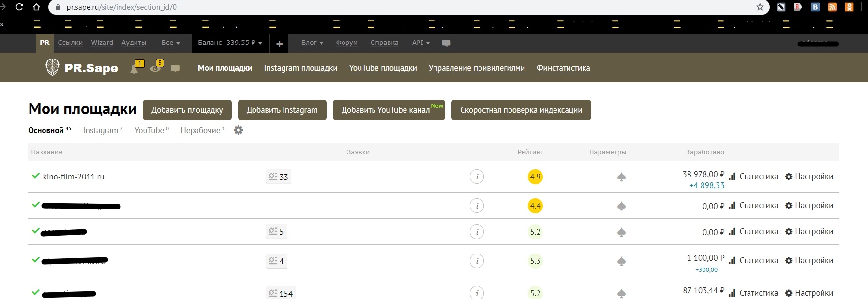Open the Yandex extension icon
Screen dimensions: 868x299
pyautogui.click(x=798, y=7)
